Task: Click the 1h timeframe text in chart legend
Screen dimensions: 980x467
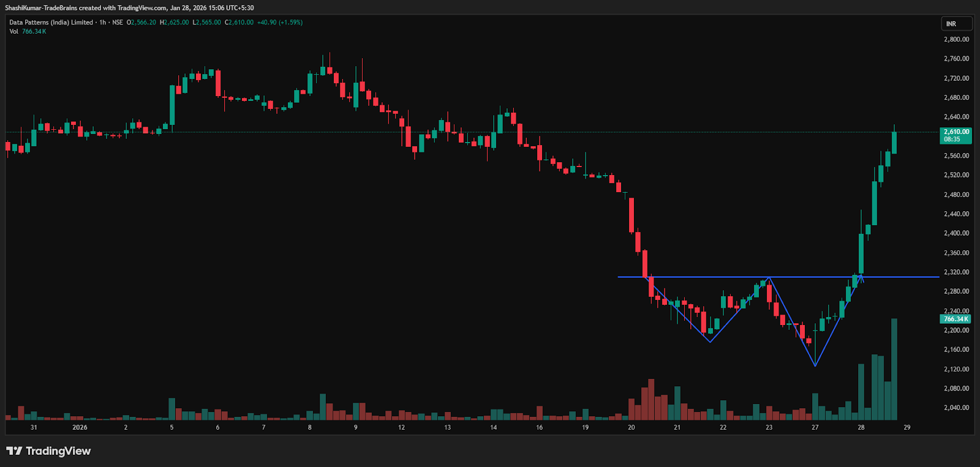Action: coord(102,23)
